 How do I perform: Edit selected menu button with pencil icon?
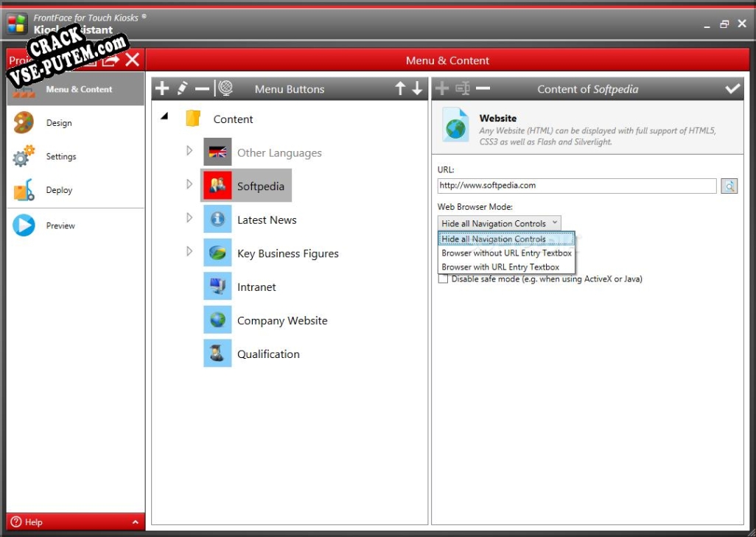point(182,88)
